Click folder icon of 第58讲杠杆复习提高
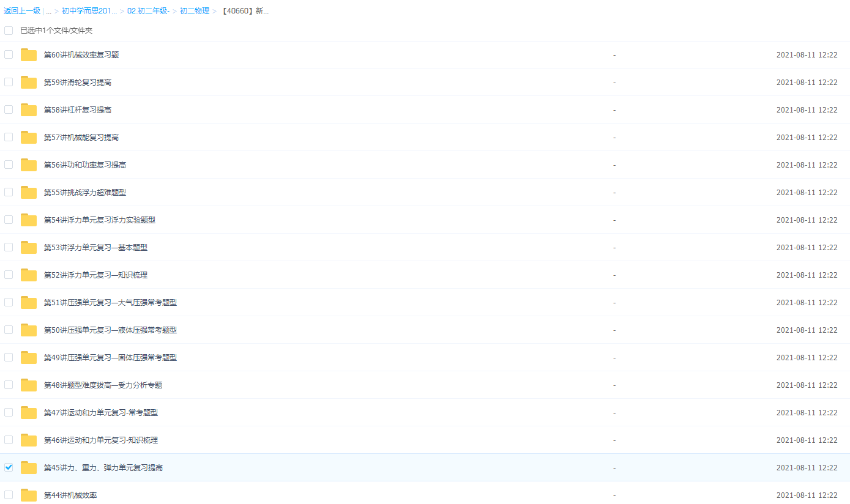 pos(29,110)
